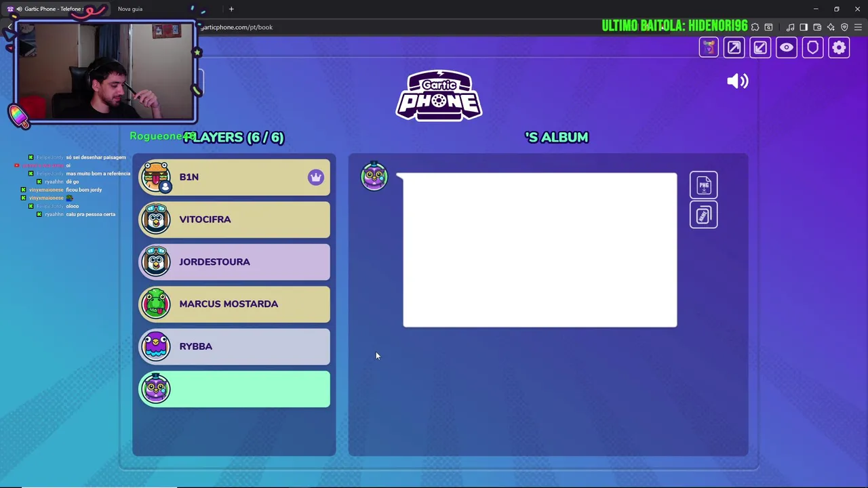868x488 pixels.
Task: Click the "'S ALBUM" heading
Action: point(557,137)
